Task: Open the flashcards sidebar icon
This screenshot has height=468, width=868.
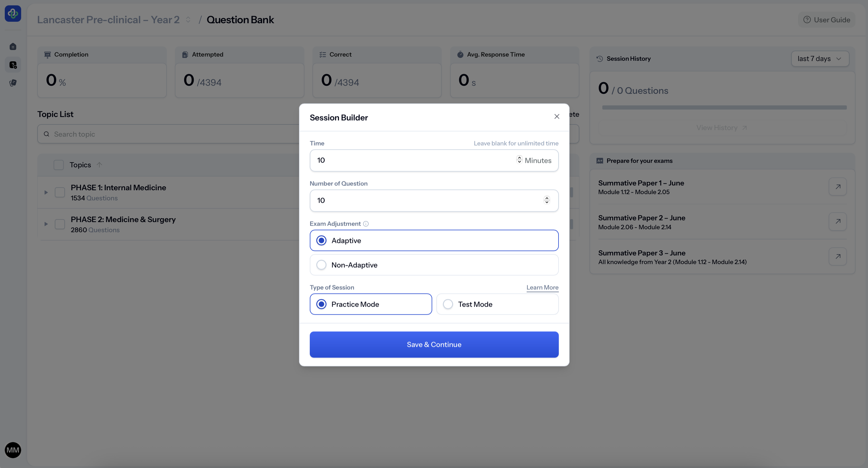Action: (x=13, y=83)
